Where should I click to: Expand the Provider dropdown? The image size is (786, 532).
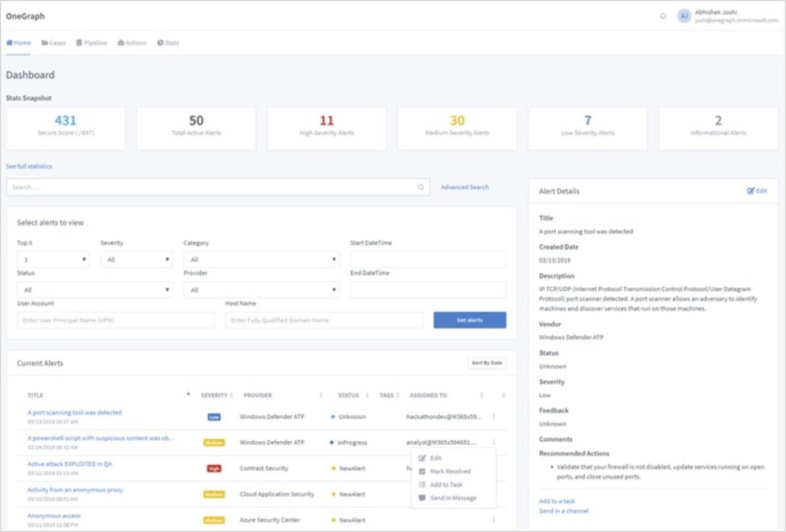(261, 290)
